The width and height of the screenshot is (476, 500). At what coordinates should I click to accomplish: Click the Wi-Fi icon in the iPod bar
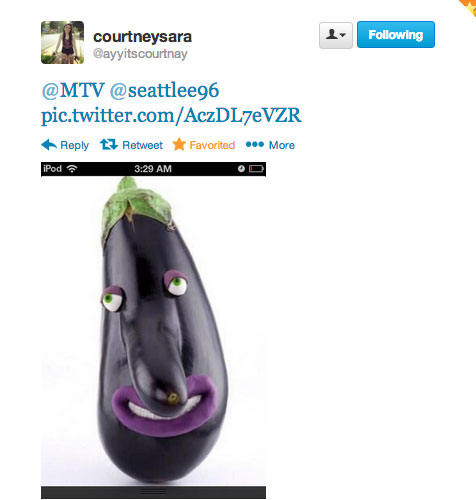click(x=72, y=169)
